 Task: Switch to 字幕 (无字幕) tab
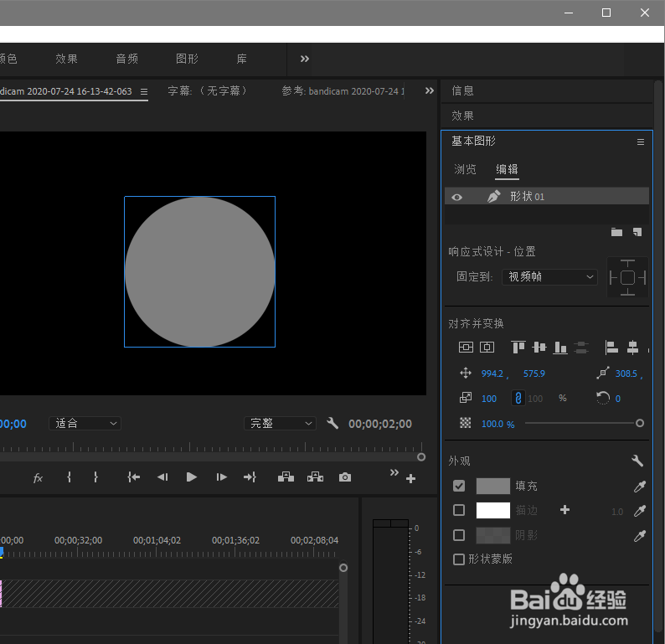tap(208, 91)
